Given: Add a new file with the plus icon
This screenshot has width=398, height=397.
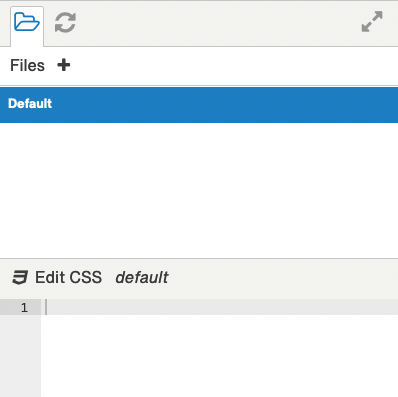Looking at the screenshot, I should coord(64,65).
